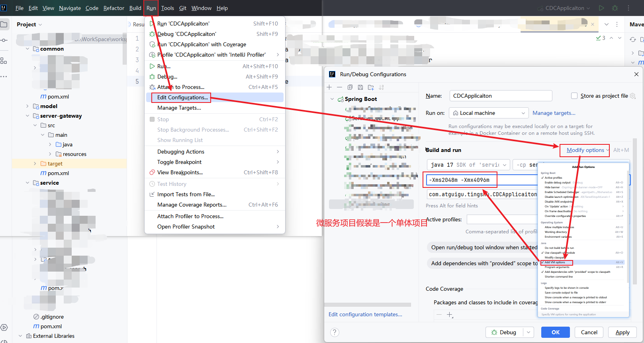This screenshot has width=644, height=343.
Task: Go to next highlighted problem down arrow
Action: (x=620, y=38)
